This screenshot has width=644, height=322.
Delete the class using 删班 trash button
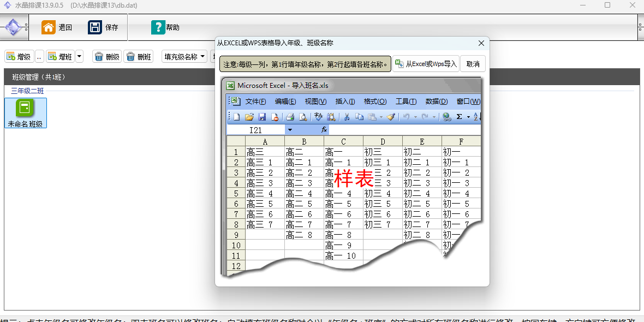tap(138, 57)
